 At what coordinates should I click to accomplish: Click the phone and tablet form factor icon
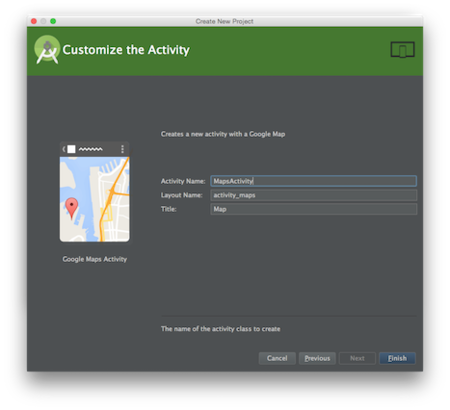click(x=402, y=50)
